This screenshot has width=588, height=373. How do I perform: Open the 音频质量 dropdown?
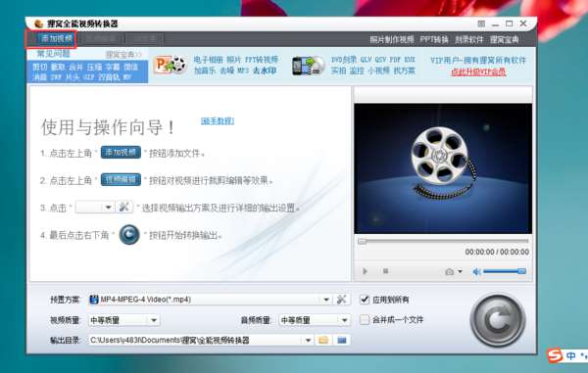(x=344, y=320)
